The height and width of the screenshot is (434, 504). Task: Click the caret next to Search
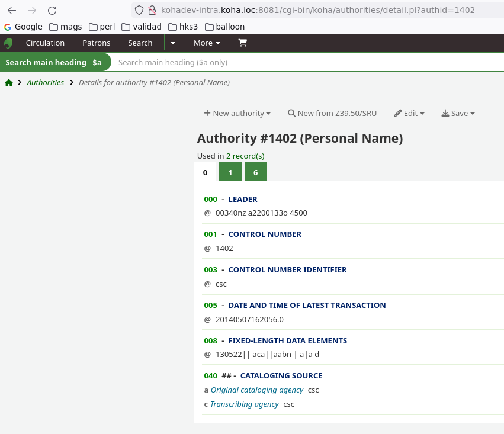click(x=172, y=43)
